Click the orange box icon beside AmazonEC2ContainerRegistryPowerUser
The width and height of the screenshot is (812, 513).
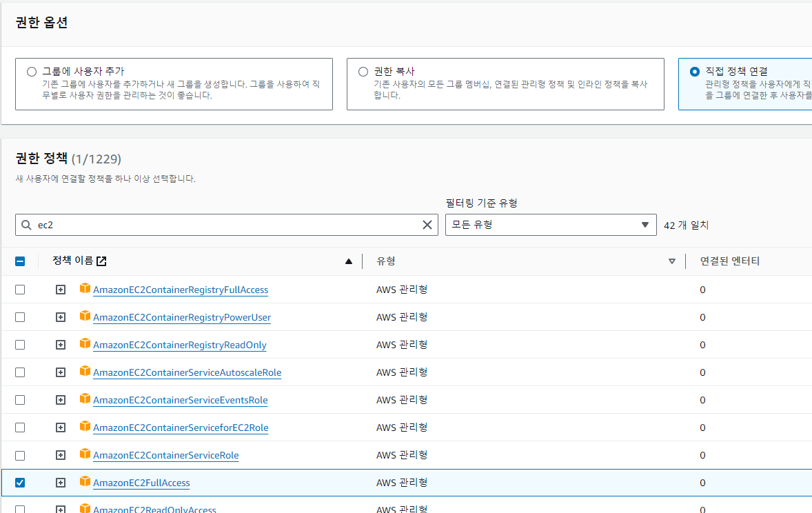click(85, 316)
